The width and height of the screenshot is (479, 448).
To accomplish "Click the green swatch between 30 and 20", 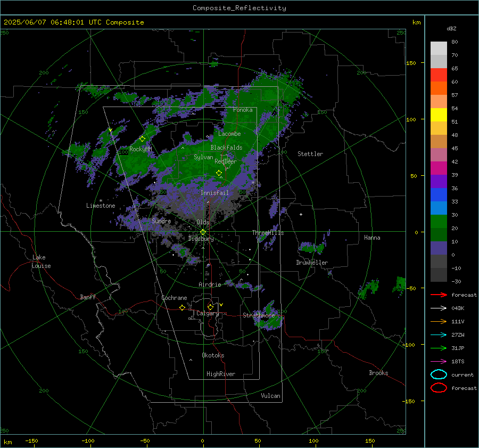I will pyautogui.click(x=439, y=222).
